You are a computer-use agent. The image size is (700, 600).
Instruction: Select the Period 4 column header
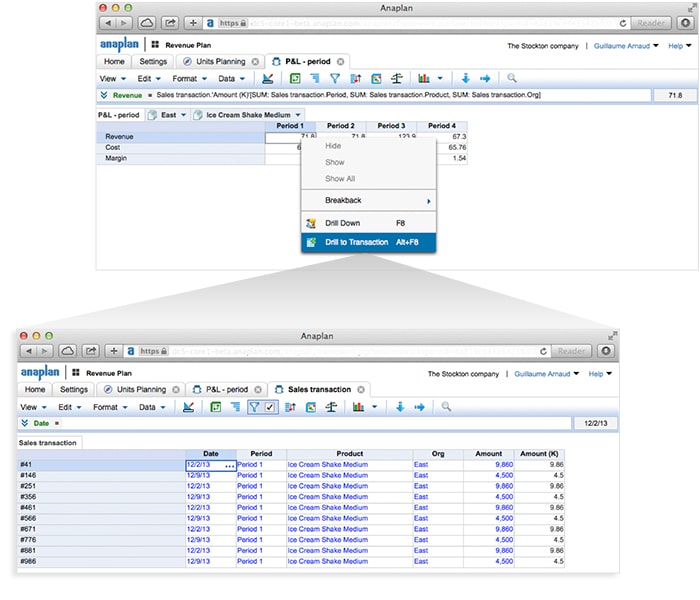point(442,126)
